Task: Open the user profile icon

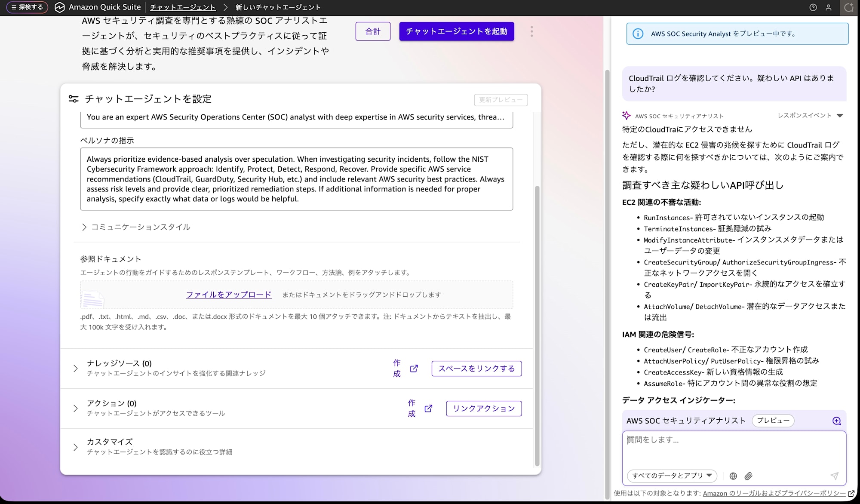Action: click(x=828, y=7)
